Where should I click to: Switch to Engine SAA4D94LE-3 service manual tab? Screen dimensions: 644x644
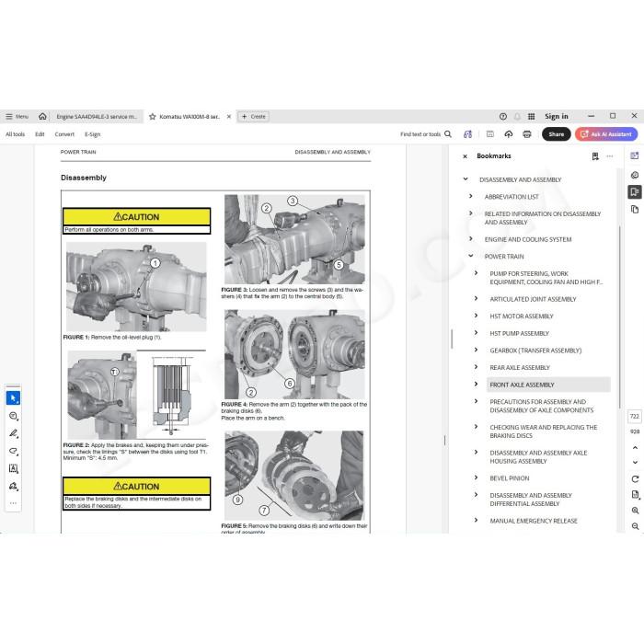97,117
